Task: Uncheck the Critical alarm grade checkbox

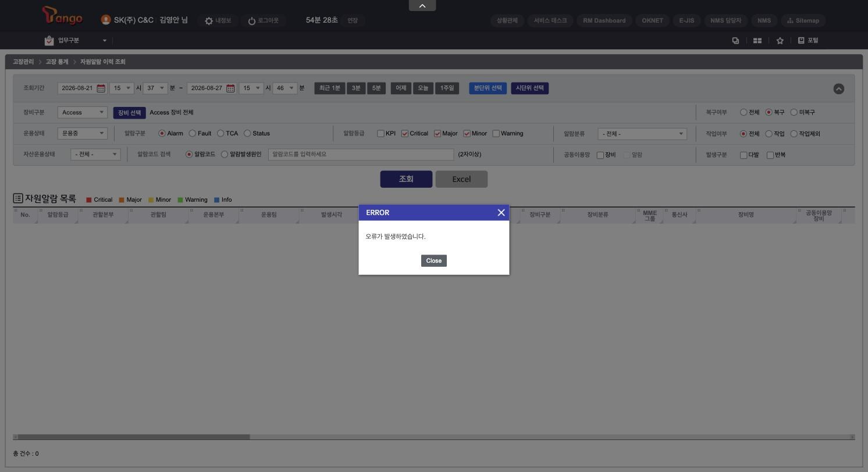Action: (405, 134)
